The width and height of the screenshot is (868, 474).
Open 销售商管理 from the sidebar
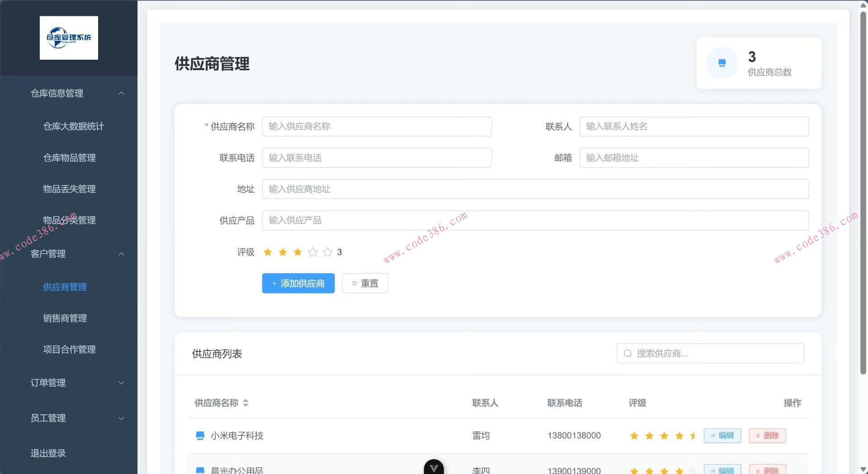[65, 318]
